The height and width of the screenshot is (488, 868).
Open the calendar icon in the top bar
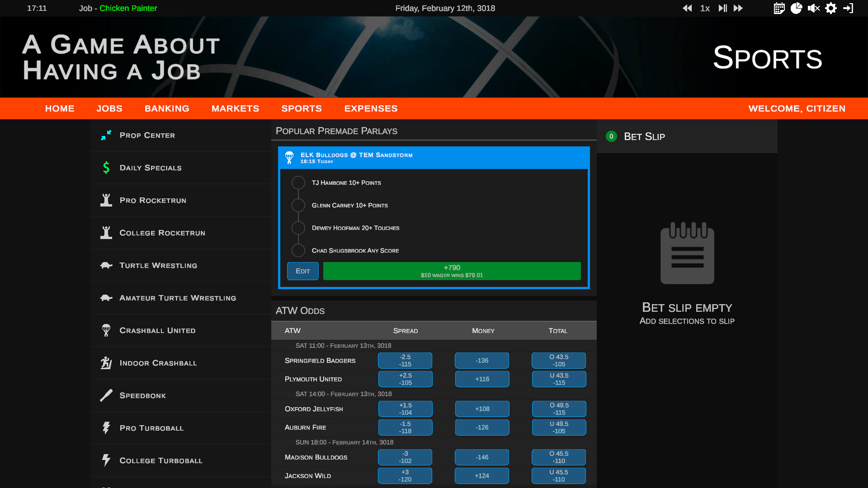779,8
